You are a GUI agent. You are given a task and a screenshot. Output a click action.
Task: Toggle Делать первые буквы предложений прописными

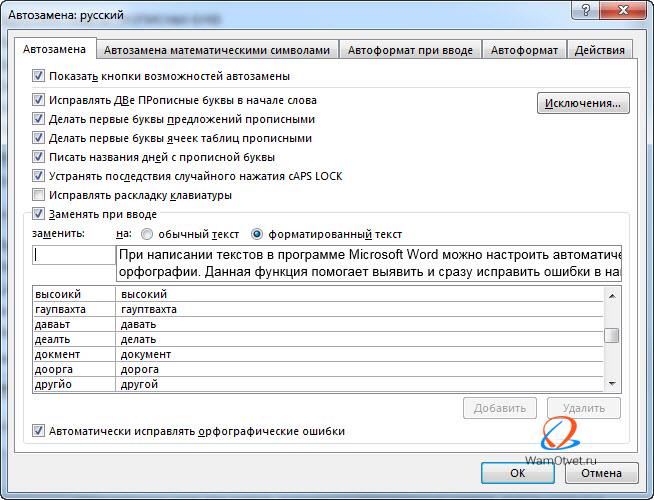click(38, 119)
